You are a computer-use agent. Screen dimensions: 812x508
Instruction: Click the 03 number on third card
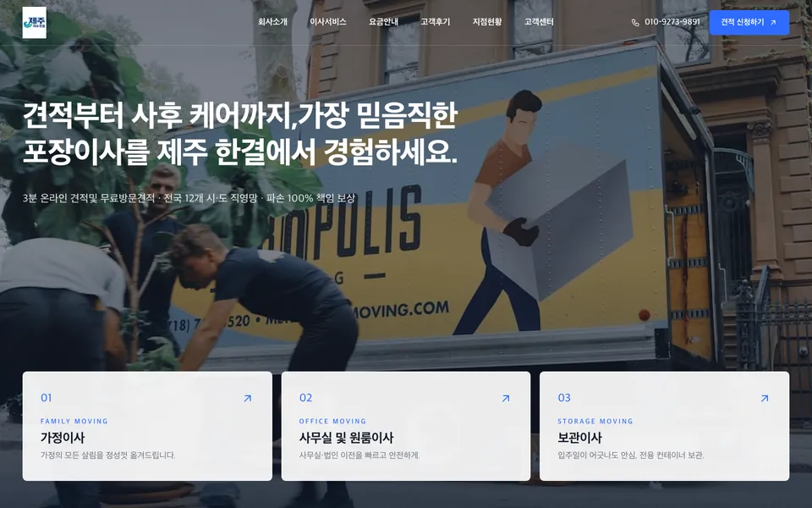564,398
